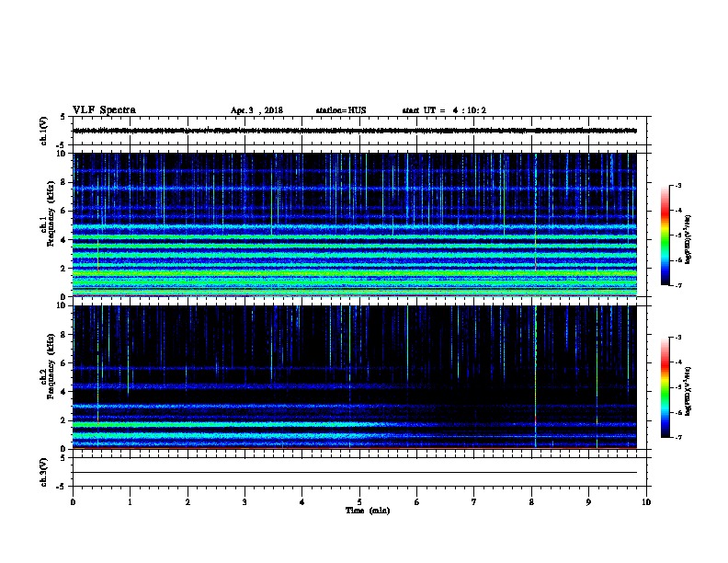Click the "VLF Spectra" plot title
Screen dimensions: 728x563
click(x=104, y=110)
